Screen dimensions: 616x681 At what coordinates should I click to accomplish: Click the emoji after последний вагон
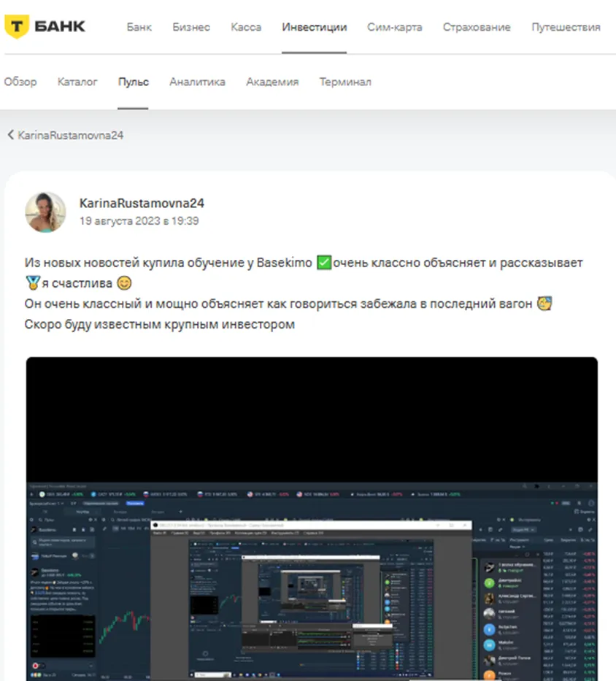tap(544, 304)
